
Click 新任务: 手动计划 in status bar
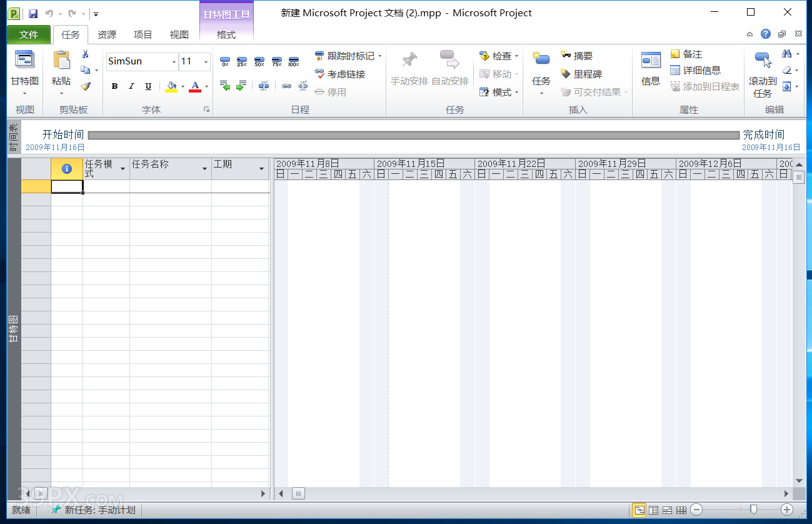93,510
